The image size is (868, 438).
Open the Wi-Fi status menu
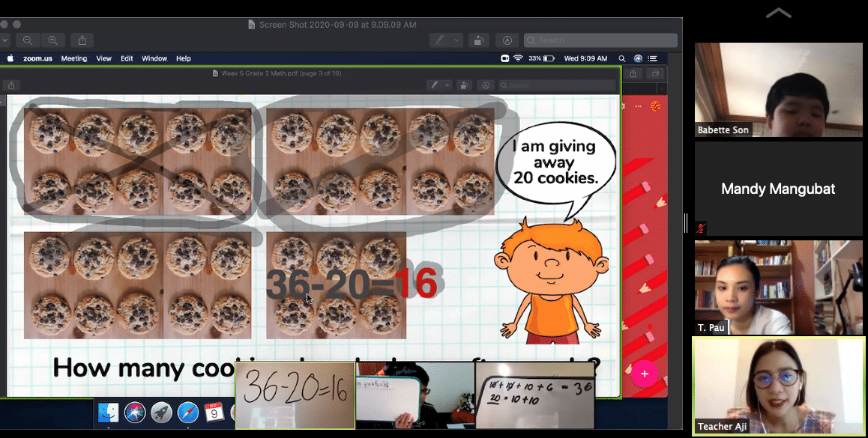click(518, 58)
